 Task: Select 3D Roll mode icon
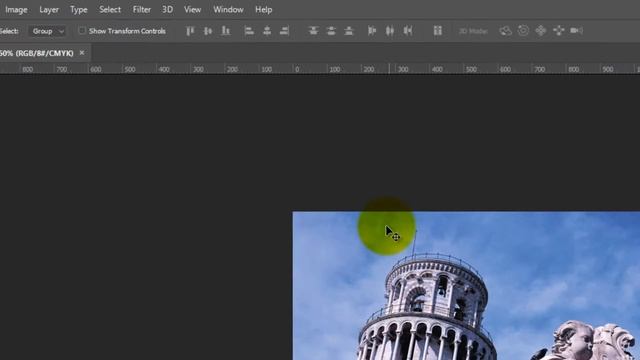pos(523,31)
